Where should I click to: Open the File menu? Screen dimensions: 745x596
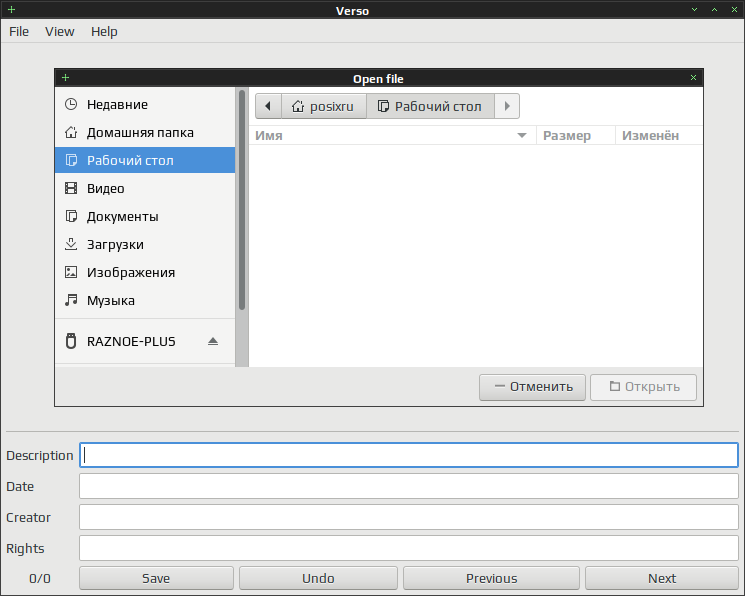19,31
